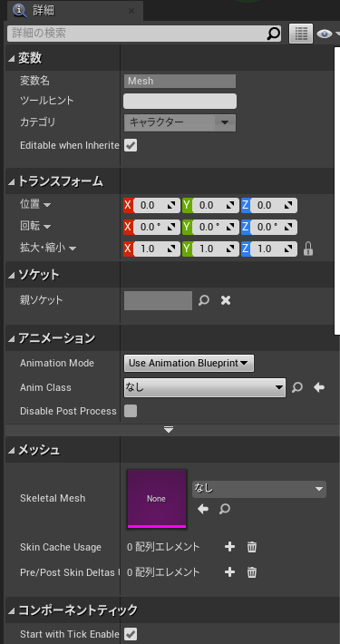The width and height of the screenshot is (340, 644).
Task: Collapse the トランスフォーム section
Action: 12,181
